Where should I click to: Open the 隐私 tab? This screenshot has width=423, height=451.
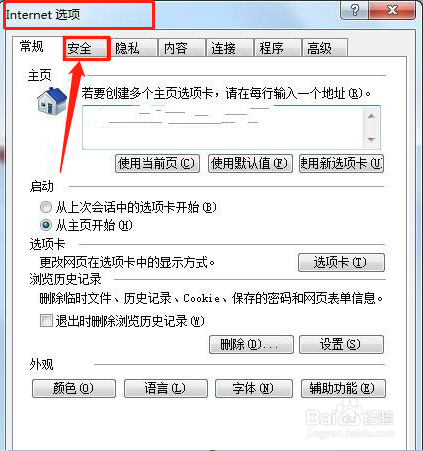coord(134,48)
